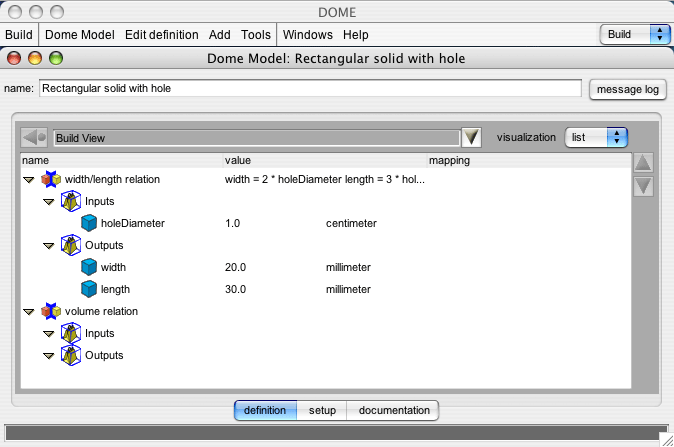Click the move-up arrow beside the tree
This screenshot has width=674, height=447.
643,163
